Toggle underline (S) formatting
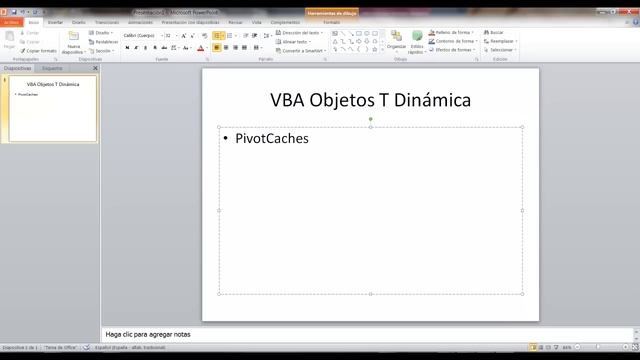This screenshot has width=640, height=360. [145, 48]
